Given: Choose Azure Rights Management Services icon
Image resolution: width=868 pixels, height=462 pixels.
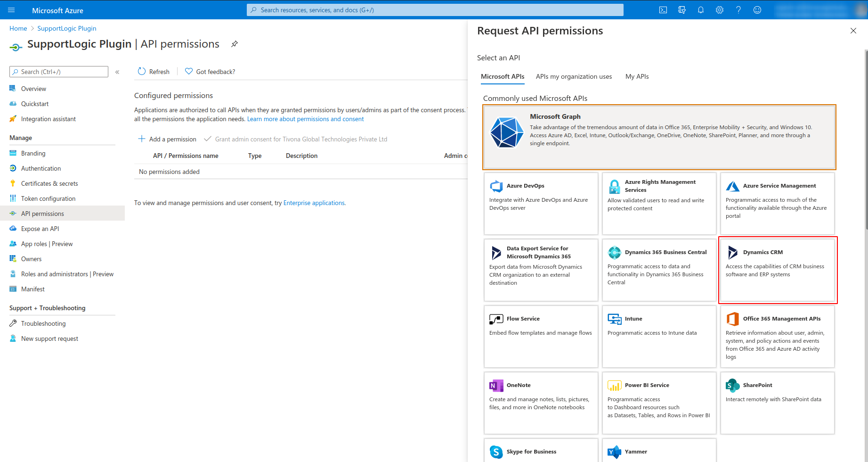Looking at the screenshot, I should [x=615, y=187].
